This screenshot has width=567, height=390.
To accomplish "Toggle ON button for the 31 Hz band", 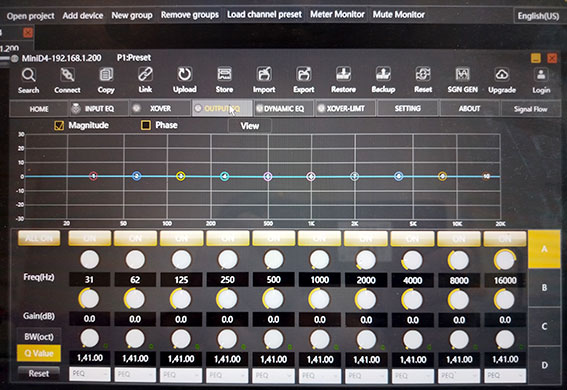I will click(90, 238).
